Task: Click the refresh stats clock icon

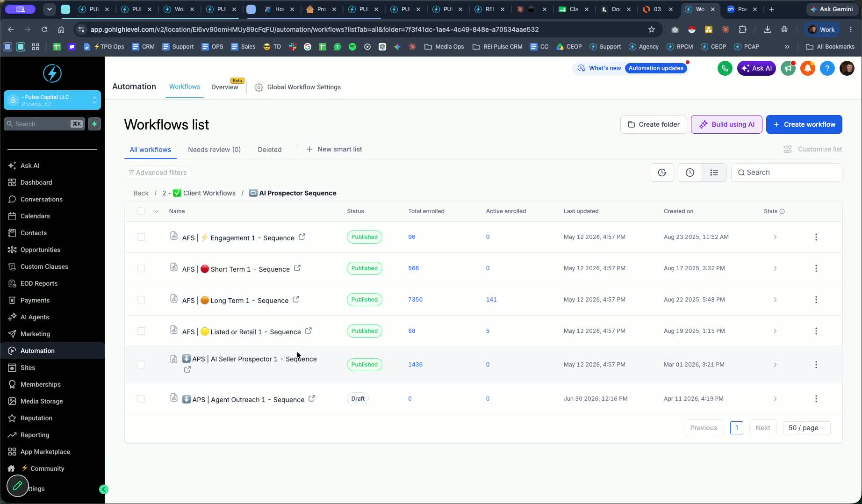Action: point(662,173)
